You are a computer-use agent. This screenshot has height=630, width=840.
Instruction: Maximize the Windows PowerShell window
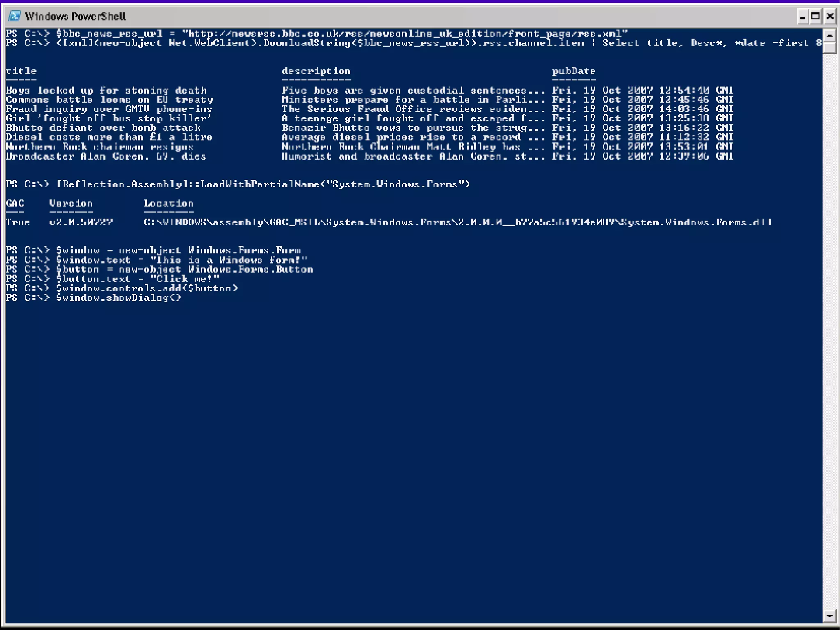(816, 16)
